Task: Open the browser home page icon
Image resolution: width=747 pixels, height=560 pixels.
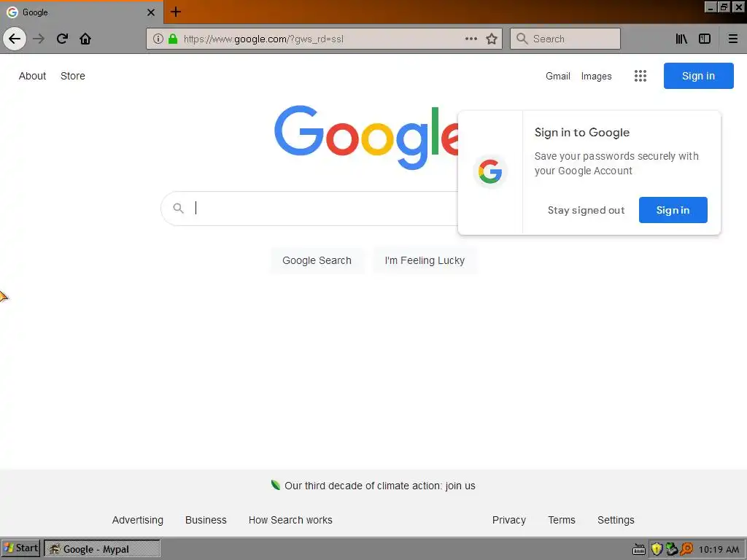Action: tap(85, 39)
